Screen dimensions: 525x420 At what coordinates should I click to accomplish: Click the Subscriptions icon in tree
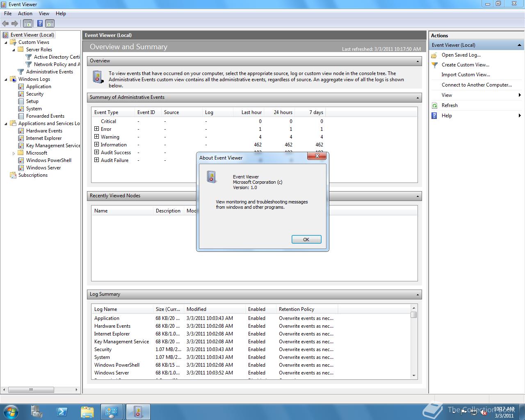pos(13,175)
